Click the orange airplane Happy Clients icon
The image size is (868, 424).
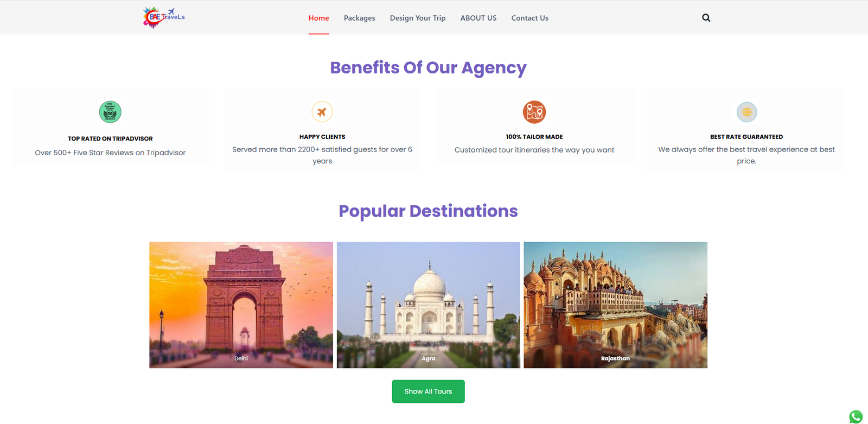322,112
